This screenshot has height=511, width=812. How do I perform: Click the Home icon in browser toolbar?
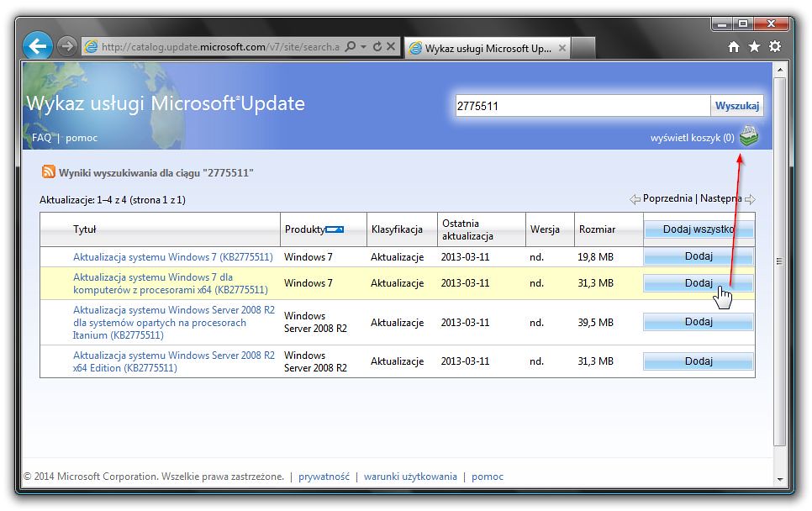733,47
